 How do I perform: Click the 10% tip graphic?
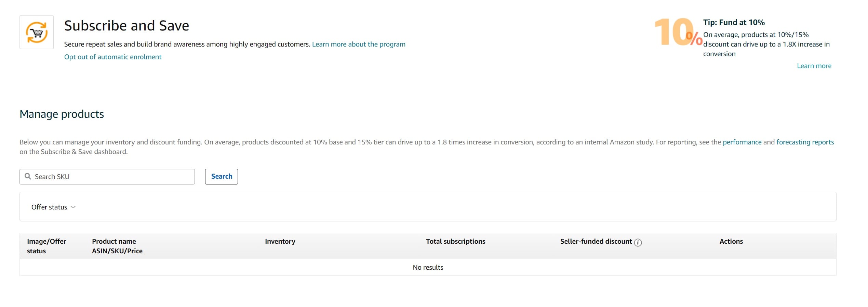coord(678,32)
